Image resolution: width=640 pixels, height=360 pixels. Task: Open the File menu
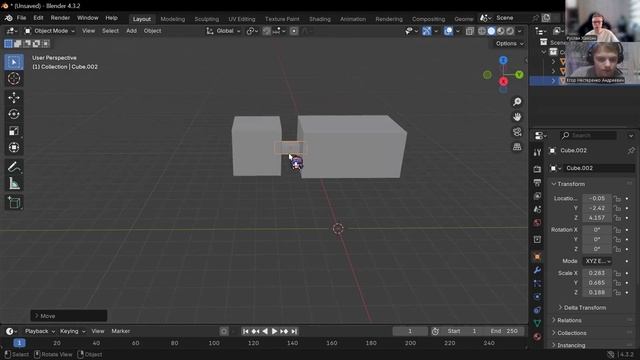pyautogui.click(x=21, y=18)
